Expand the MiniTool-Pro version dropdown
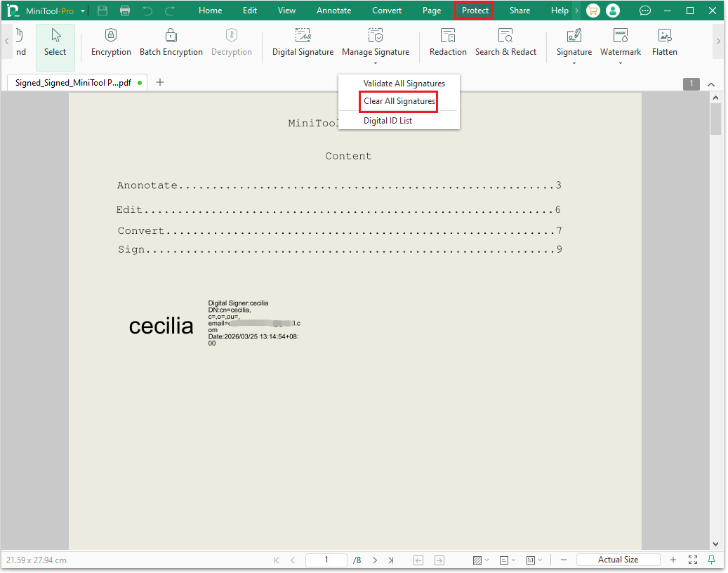 pos(82,11)
